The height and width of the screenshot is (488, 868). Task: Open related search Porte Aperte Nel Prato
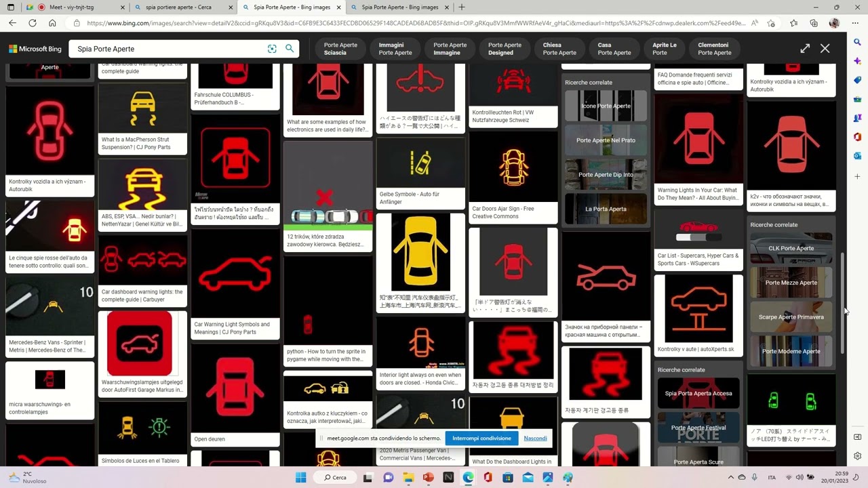pyautogui.click(x=606, y=140)
